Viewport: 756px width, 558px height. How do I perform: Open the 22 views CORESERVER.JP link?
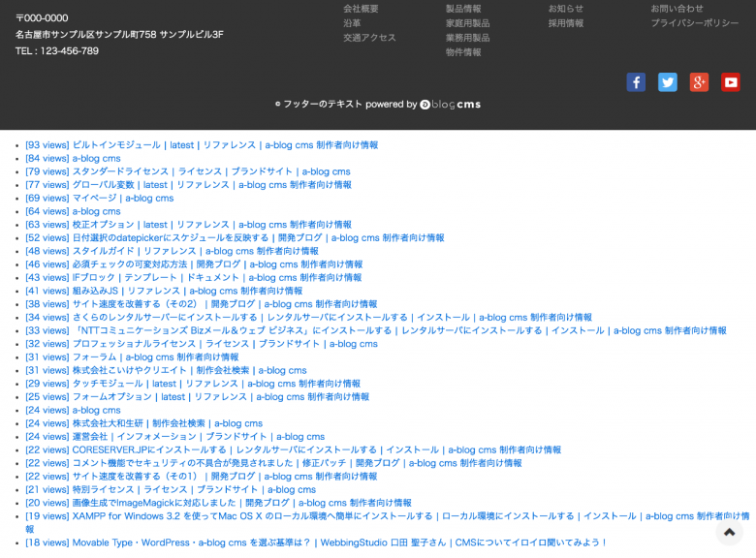click(x=293, y=450)
